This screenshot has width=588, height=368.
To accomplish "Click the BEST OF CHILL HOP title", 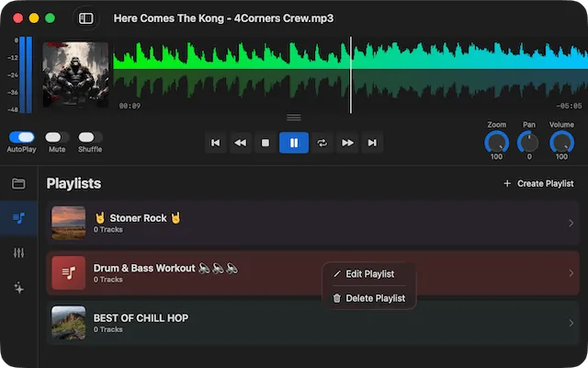I will (141, 318).
